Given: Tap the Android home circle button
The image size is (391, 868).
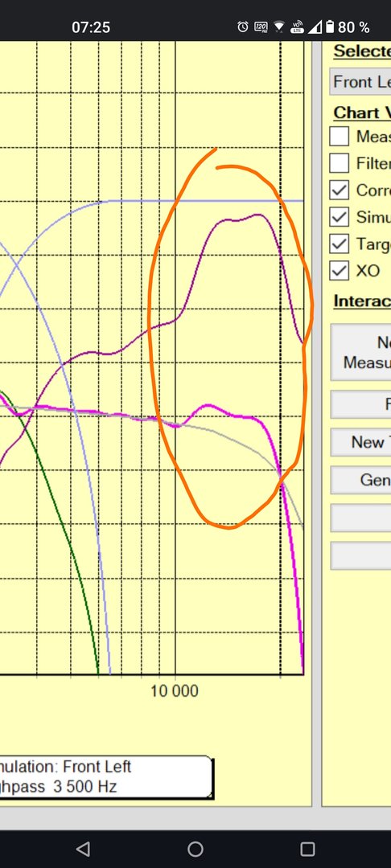Looking at the screenshot, I should 195,849.
